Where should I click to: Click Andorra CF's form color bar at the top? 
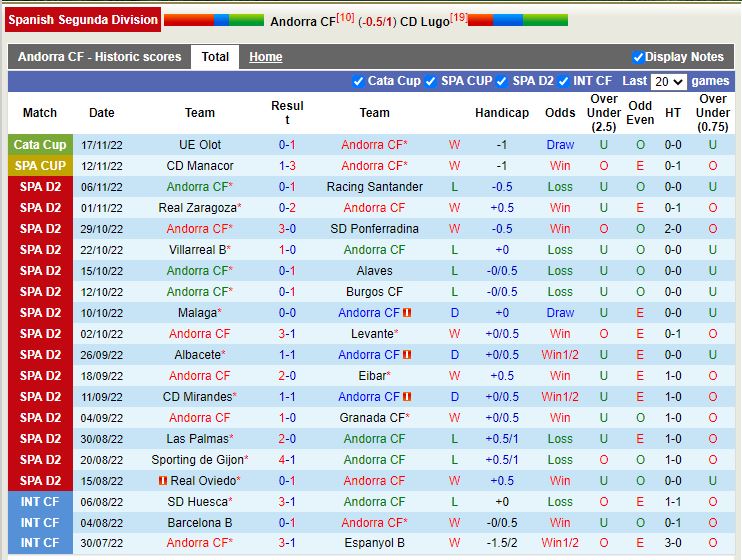tap(214, 20)
